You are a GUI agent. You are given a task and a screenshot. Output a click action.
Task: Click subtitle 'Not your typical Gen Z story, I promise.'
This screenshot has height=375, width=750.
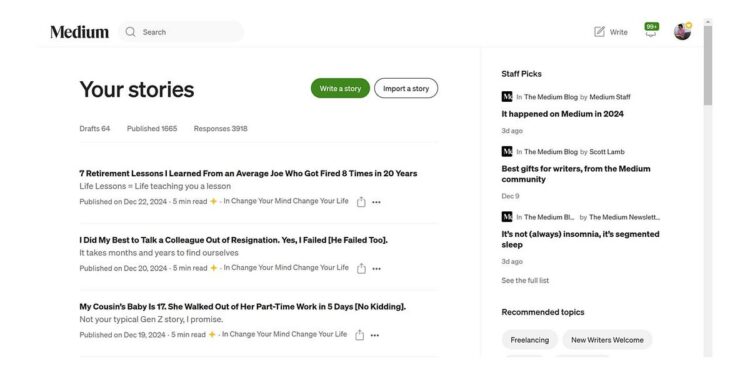(x=151, y=319)
